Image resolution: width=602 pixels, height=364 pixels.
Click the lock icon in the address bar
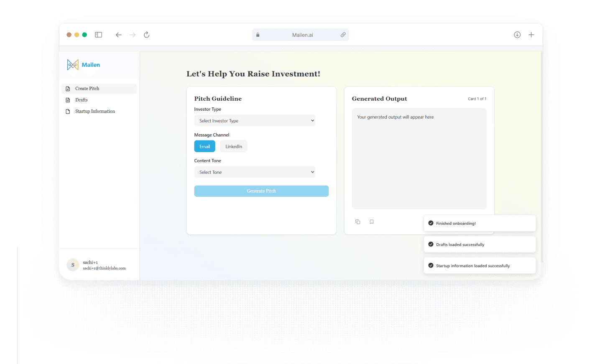pyautogui.click(x=258, y=35)
